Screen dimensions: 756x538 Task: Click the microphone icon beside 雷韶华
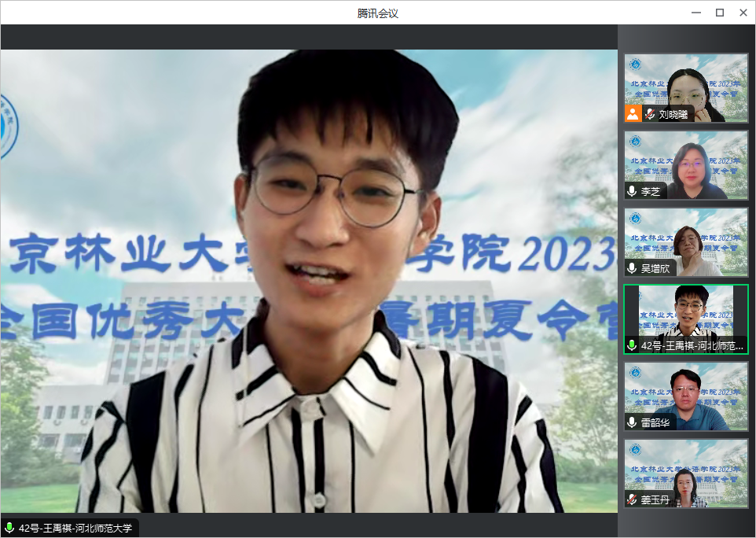coord(632,422)
